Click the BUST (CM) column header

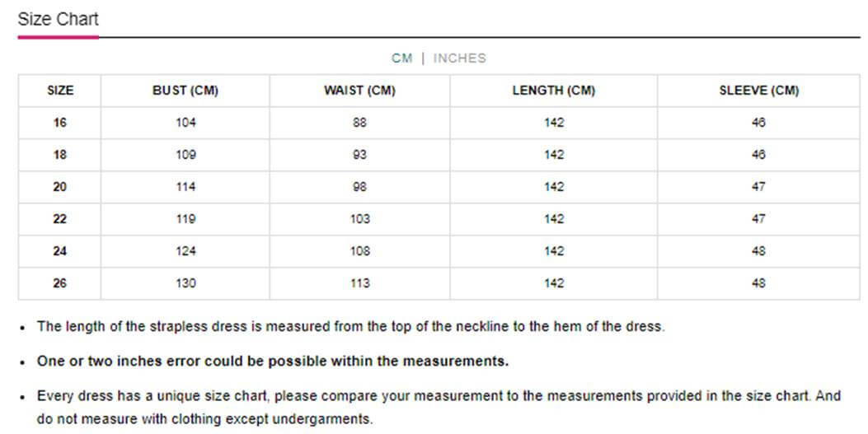pyautogui.click(x=185, y=91)
